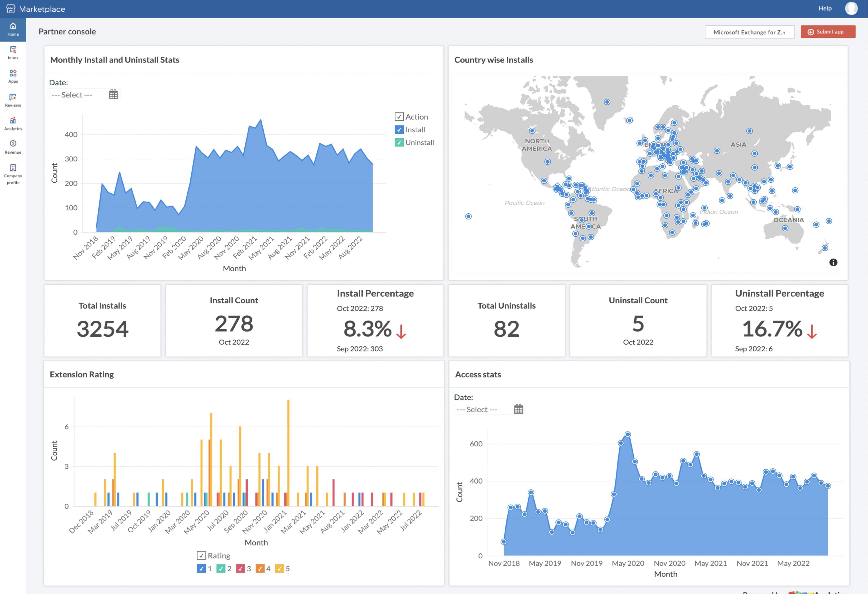Toggle the Uninstall legend checkbox
868x594 pixels.
click(399, 142)
